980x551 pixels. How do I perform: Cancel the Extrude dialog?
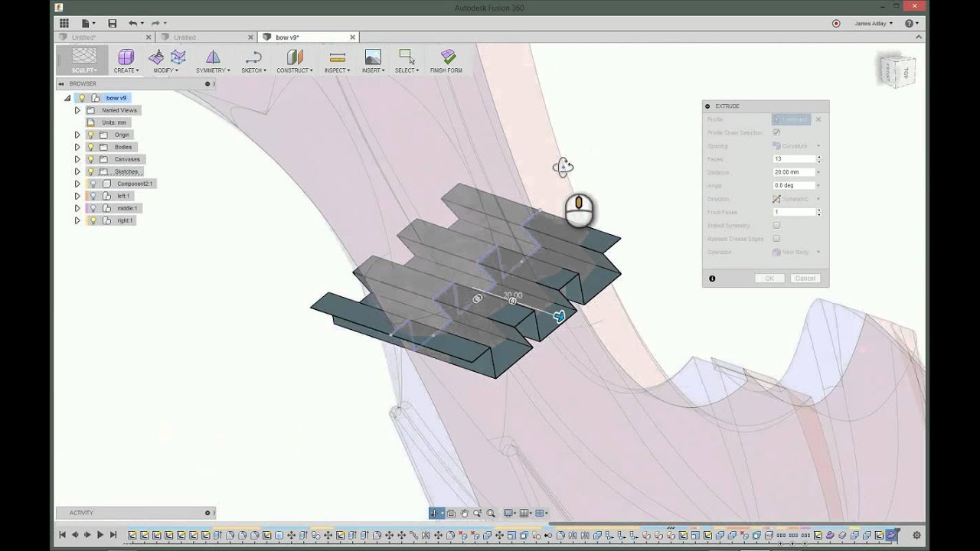click(x=805, y=279)
